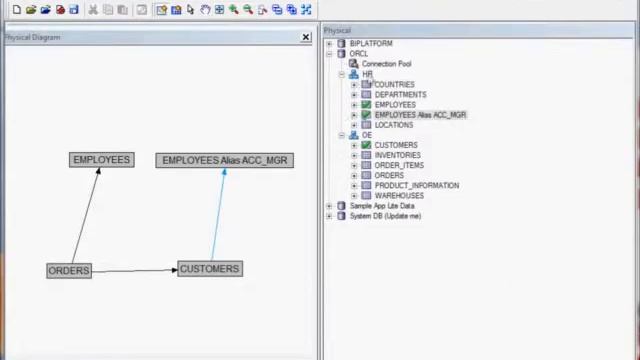Select EMPLOYEES Alias ACC_MGR tree row
The image size is (640, 360).
click(420, 115)
